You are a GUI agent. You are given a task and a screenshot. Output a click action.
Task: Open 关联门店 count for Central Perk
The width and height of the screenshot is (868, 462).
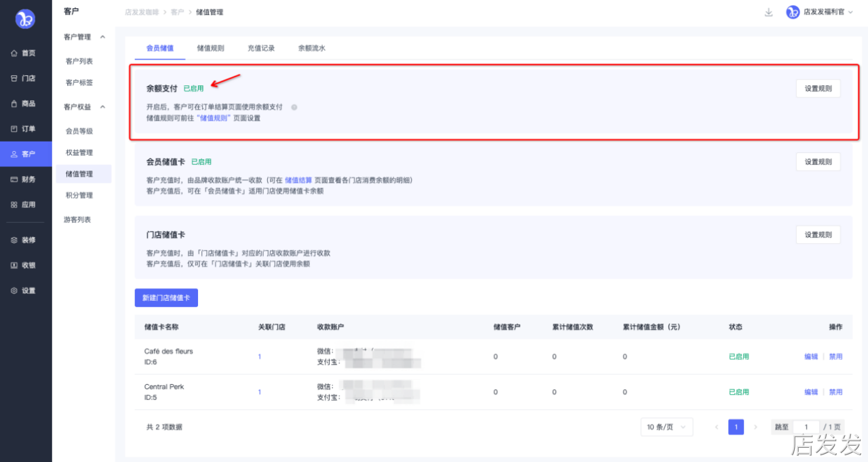click(260, 392)
